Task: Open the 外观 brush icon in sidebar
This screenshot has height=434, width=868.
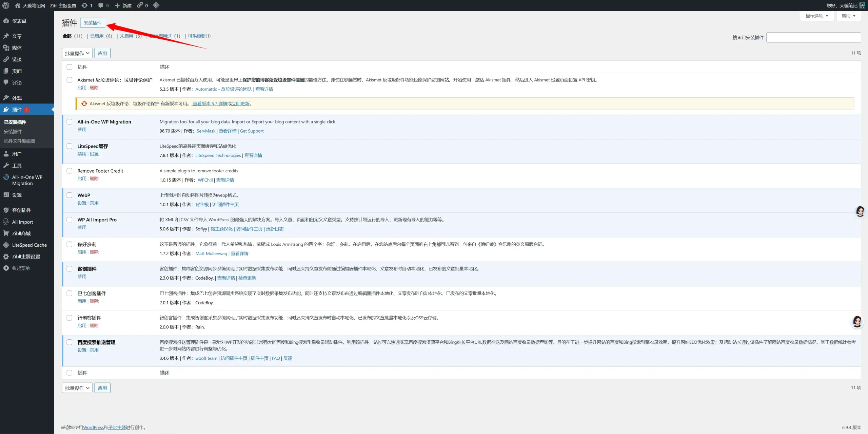Action: pos(6,98)
